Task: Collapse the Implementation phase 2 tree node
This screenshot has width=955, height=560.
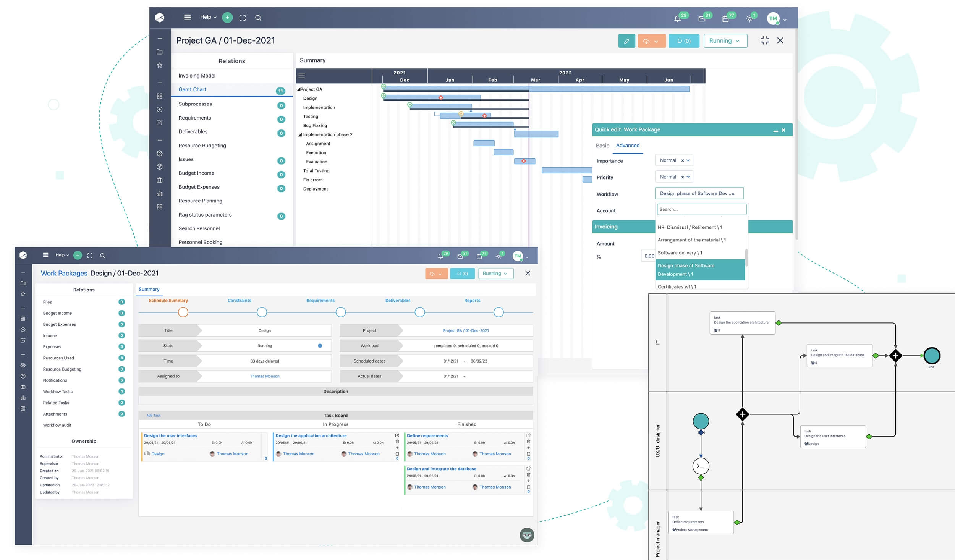Action: tap(300, 135)
